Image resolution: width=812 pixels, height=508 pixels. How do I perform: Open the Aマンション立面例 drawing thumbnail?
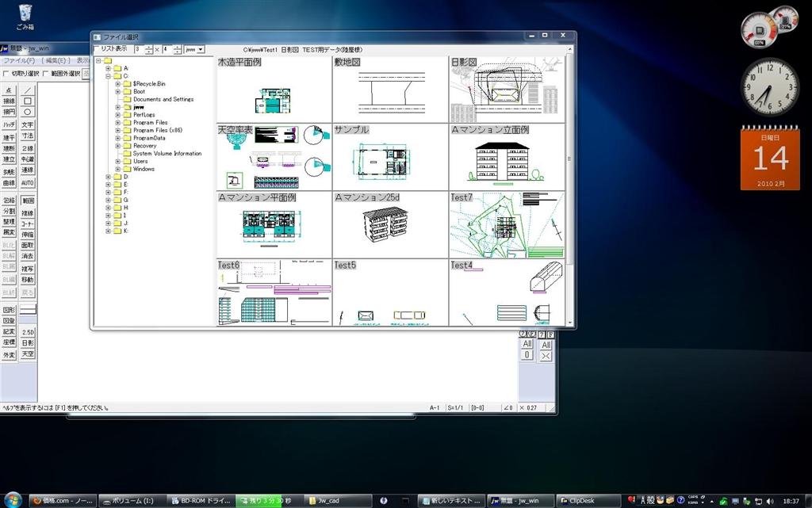(x=507, y=157)
